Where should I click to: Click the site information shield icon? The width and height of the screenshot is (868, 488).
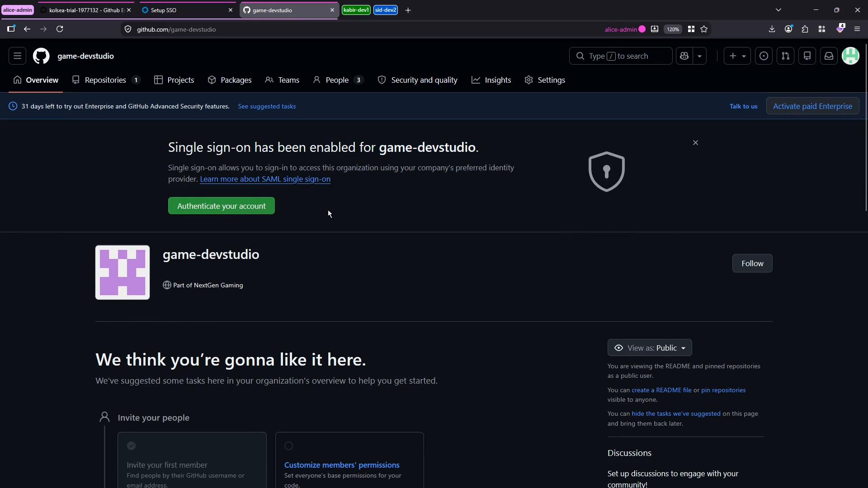coord(128,29)
